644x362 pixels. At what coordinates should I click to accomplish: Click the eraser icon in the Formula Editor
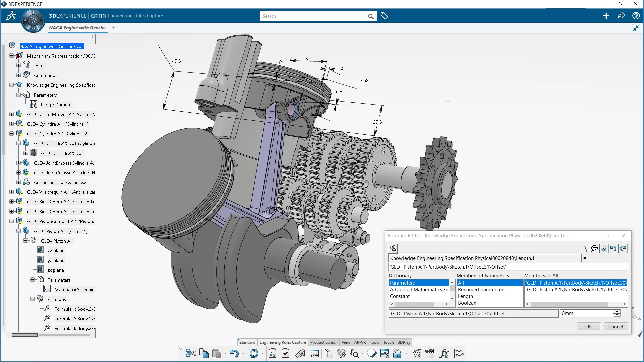[604, 248]
